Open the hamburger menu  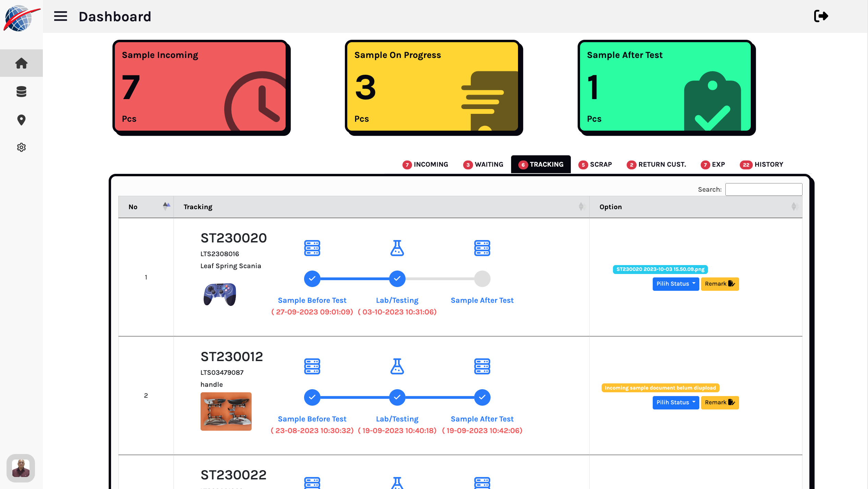60,16
